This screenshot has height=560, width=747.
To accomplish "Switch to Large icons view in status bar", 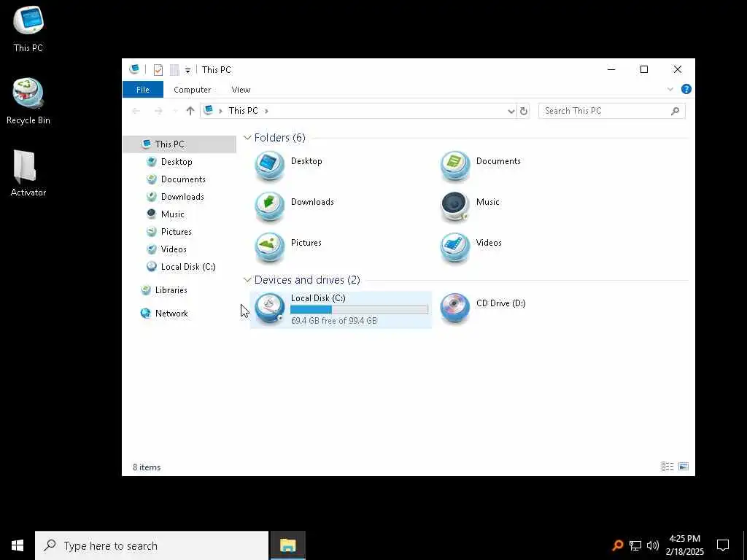I will pos(684,467).
